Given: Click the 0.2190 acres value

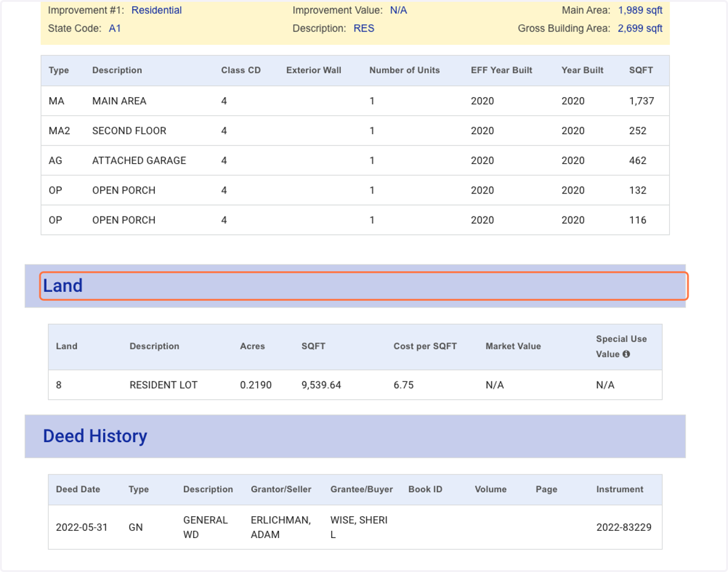Looking at the screenshot, I should 256,385.
